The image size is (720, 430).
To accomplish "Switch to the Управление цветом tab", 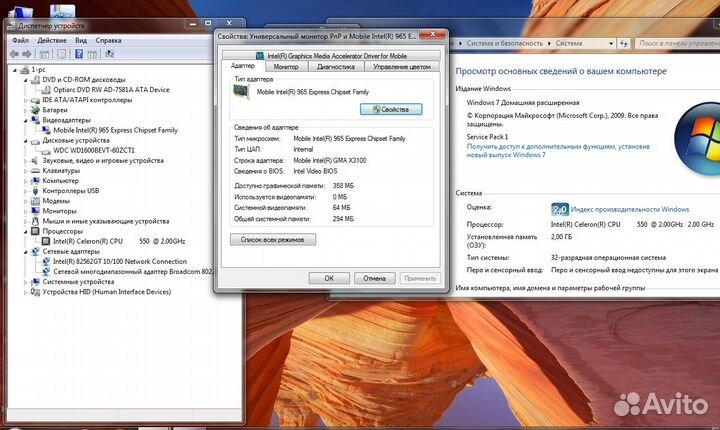I will coord(402,67).
